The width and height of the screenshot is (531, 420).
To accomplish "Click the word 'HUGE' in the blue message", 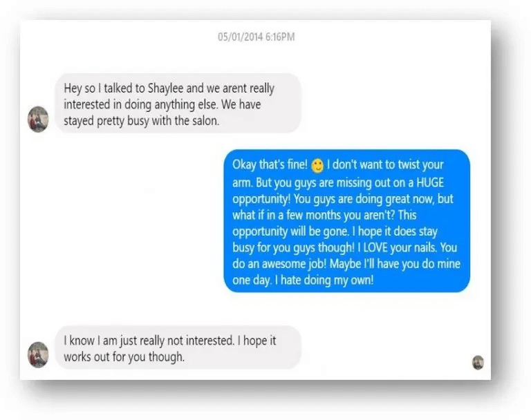I will click(x=430, y=182).
